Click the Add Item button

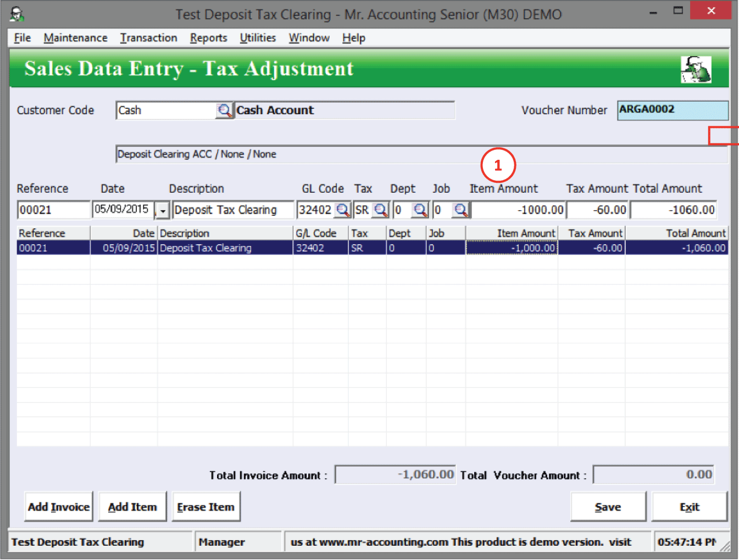132,507
